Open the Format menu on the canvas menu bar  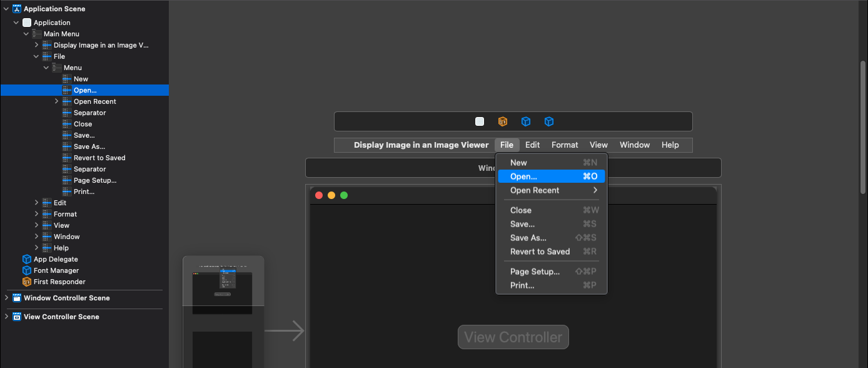565,145
